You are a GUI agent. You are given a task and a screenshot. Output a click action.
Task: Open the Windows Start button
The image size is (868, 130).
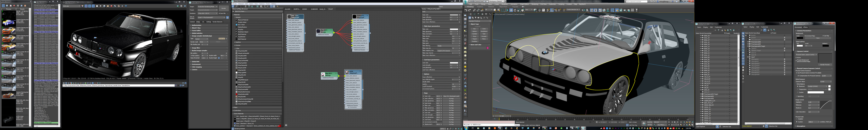(466, 128)
